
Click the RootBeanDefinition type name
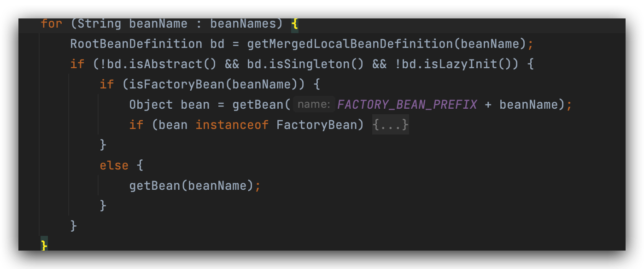136,44
